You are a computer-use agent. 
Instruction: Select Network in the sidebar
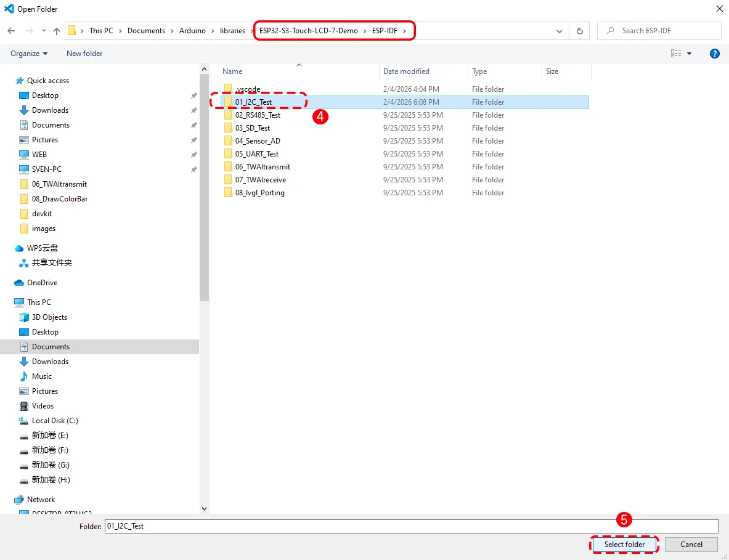click(x=39, y=499)
